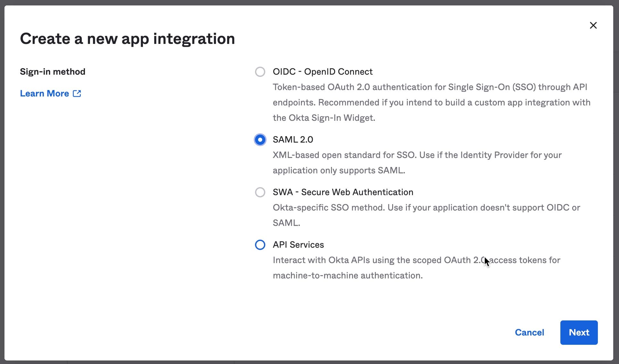
Task: Select the SWA - Secure Web Authentication option
Action: (260, 192)
